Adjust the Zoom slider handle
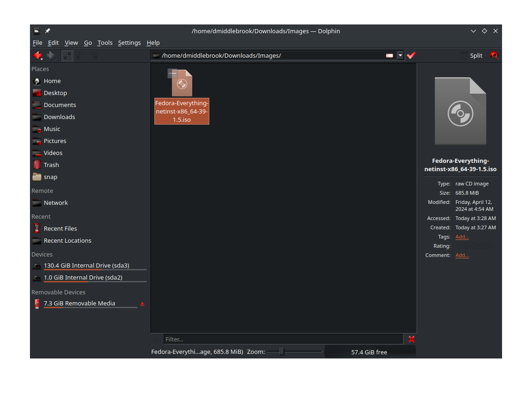 (x=282, y=352)
